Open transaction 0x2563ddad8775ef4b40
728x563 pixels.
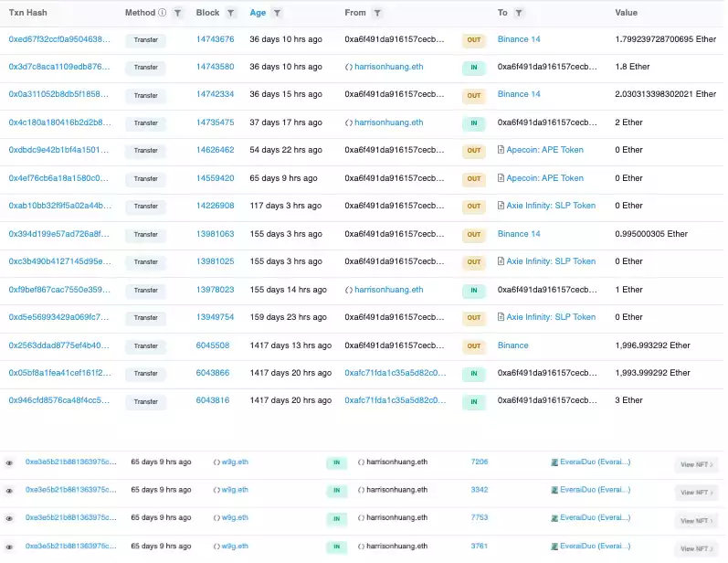[x=59, y=345]
